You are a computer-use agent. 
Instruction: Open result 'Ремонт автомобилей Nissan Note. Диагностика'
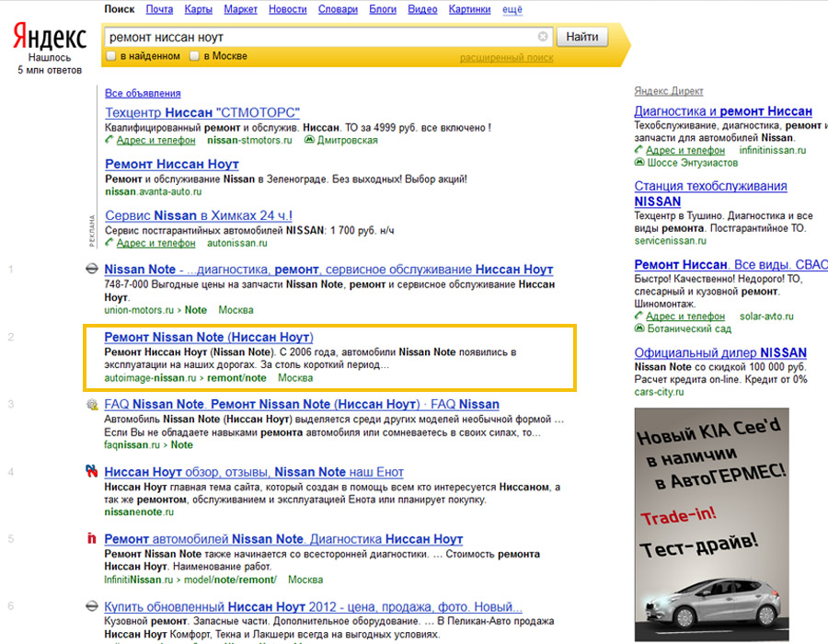click(283, 539)
